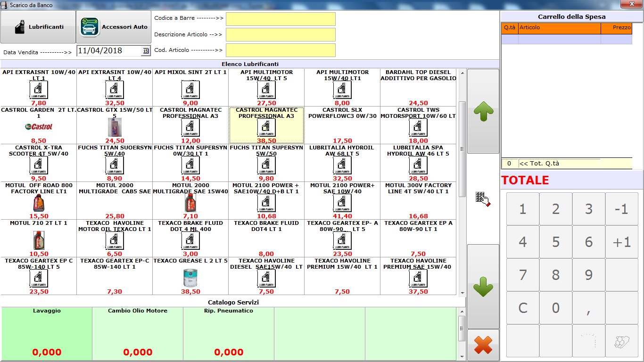Select Lubritalia Hydroil AW 68 LT 5
This screenshot has width=644, height=362.
coord(342,163)
